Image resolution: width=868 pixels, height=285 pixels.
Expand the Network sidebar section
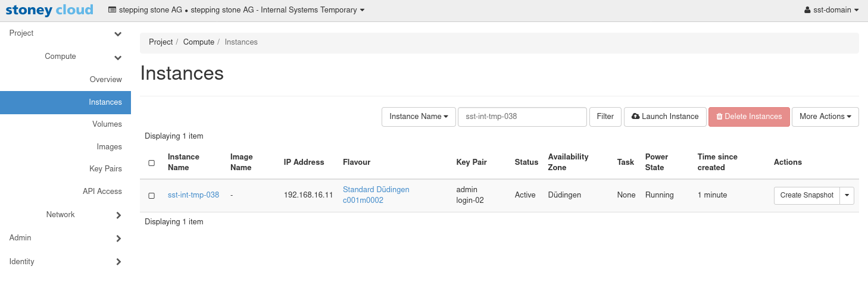click(118, 215)
